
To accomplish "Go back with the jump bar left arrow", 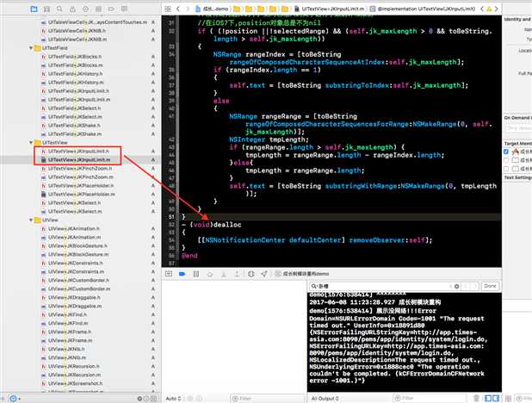I will (x=178, y=9).
